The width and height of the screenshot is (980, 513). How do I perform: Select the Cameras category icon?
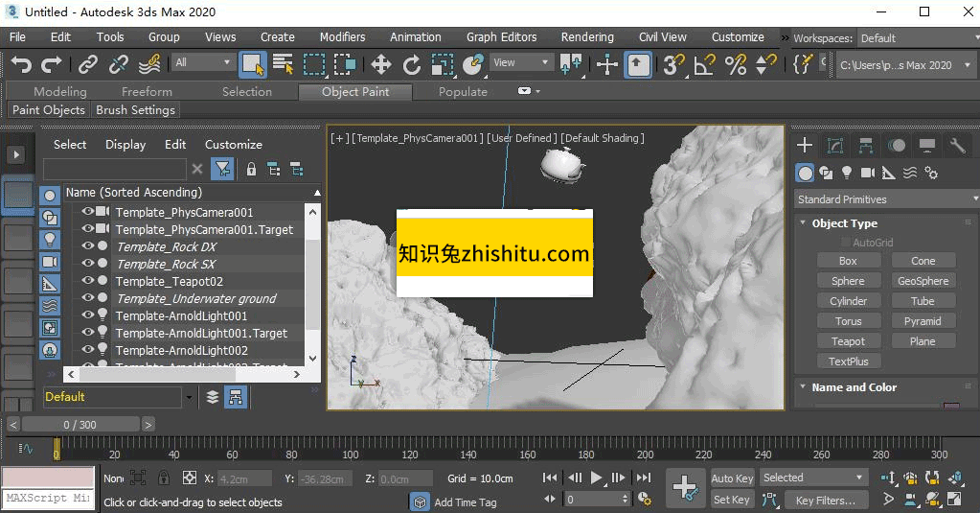[868, 173]
